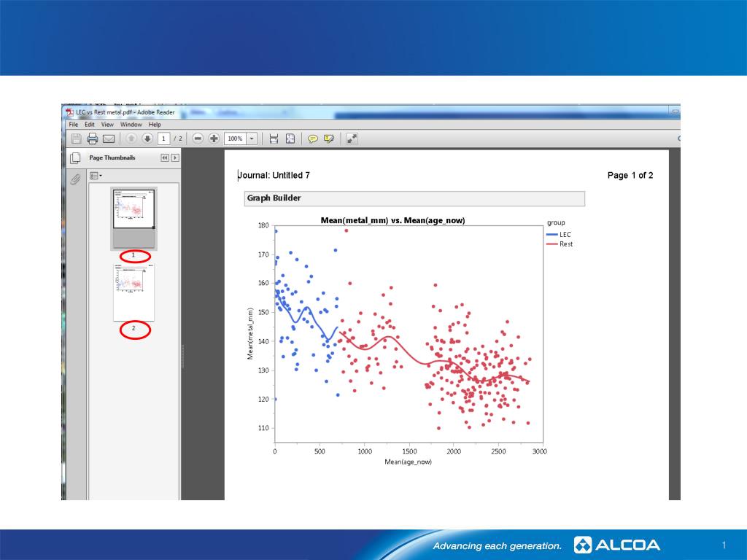
Task: Open the attachments paperclip panel
Action: point(75,179)
